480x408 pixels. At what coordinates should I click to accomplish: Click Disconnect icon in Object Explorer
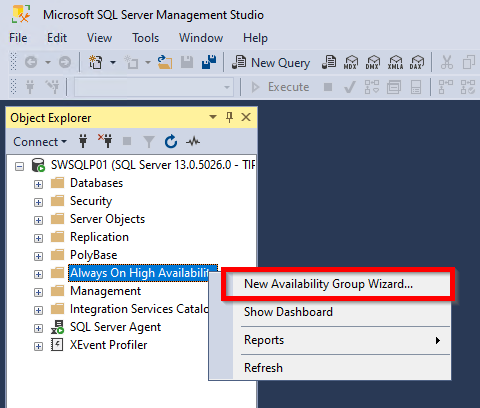click(105, 141)
